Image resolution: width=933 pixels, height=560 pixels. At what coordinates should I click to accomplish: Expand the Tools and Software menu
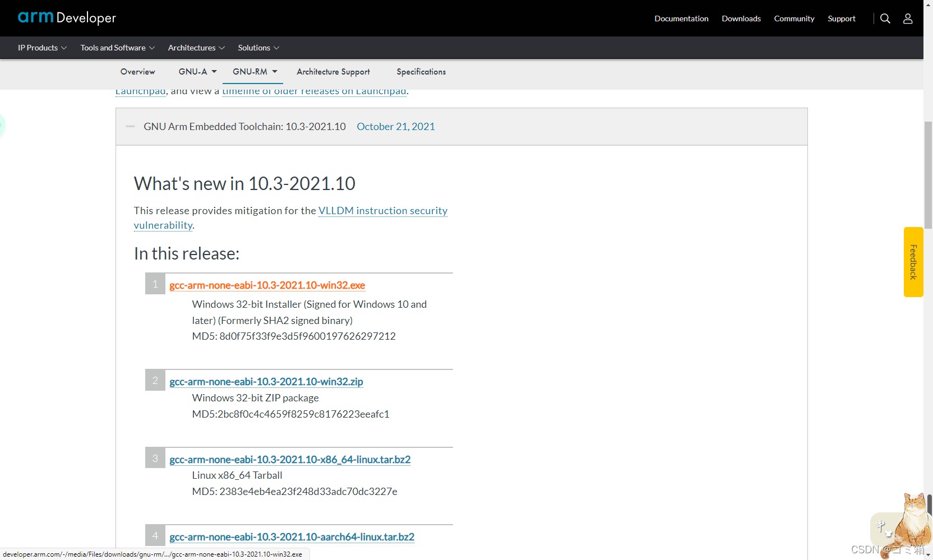coord(117,48)
